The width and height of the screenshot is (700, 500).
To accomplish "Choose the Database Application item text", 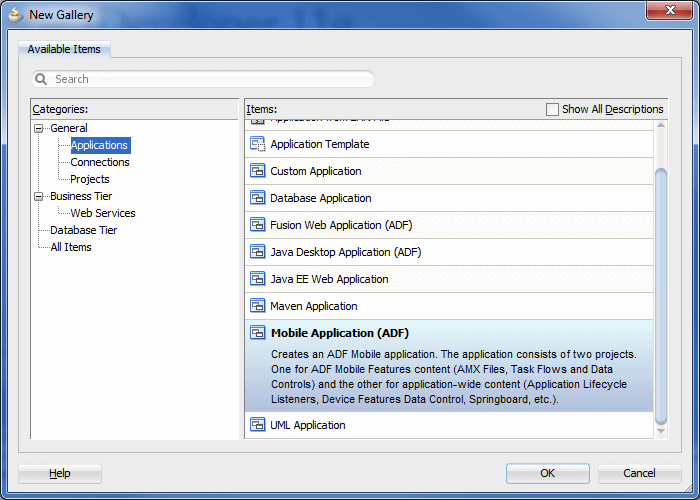I will tap(321, 198).
